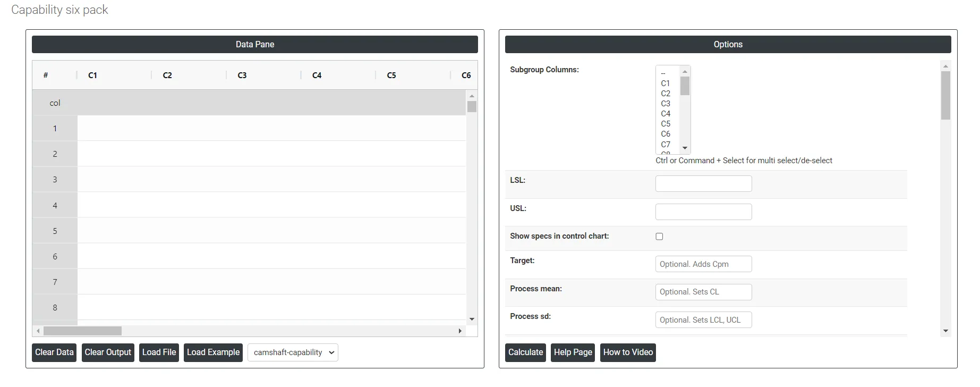Select row 1 header in Data Pane

[55, 129]
